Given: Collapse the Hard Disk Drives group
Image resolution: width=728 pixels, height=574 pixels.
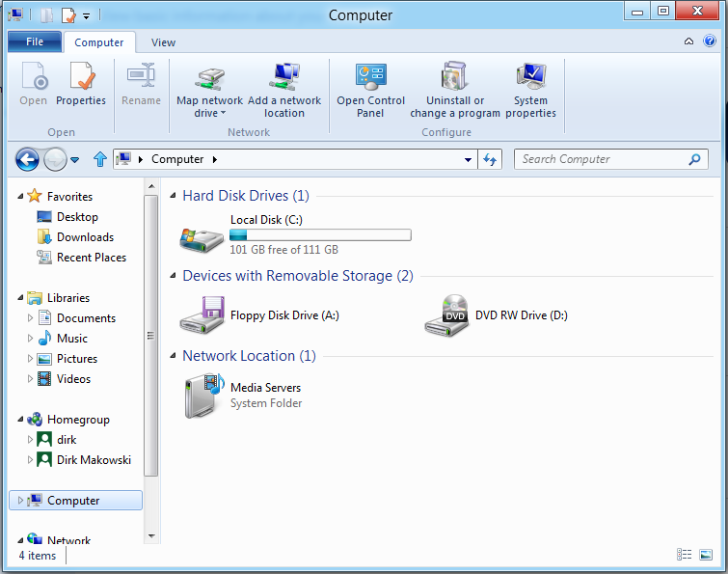Looking at the screenshot, I should point(174,196).
